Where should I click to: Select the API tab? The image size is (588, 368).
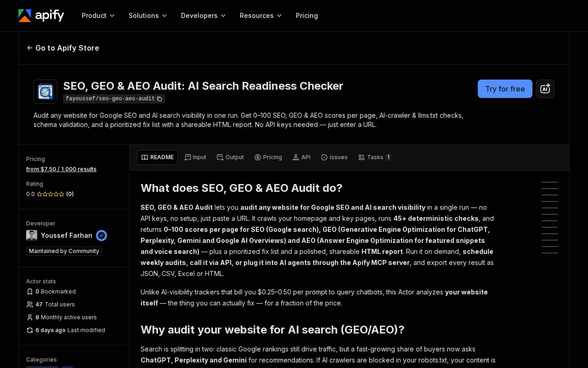coord(301,157)
